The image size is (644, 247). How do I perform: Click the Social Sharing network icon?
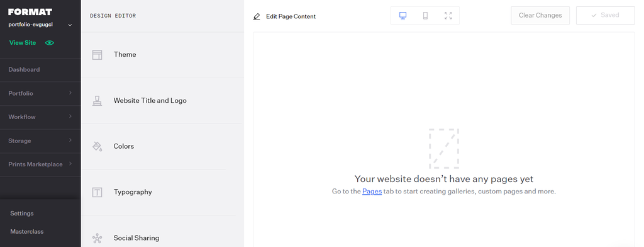tap(97, 238)
